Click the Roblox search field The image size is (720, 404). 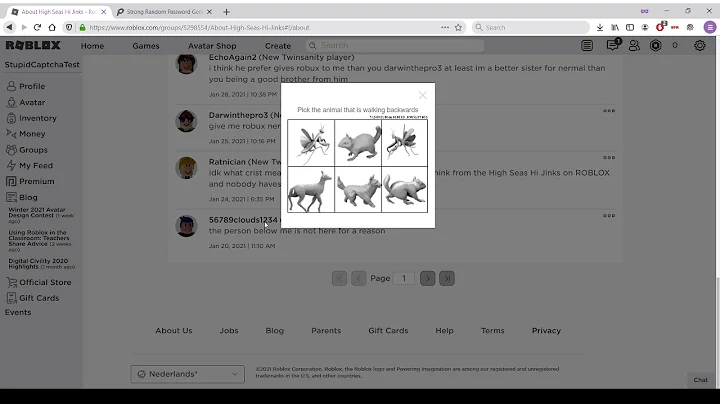coord(395,45)
